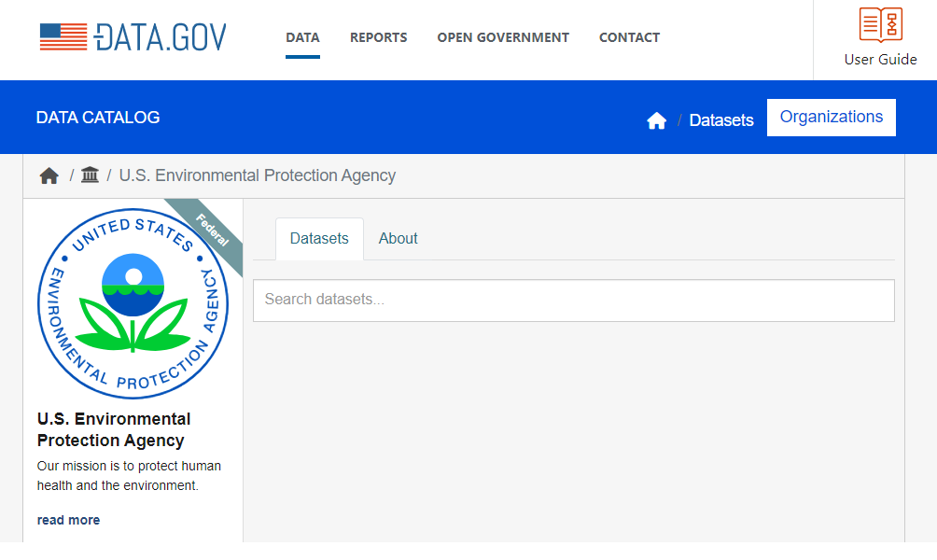Screen dimensions: 937x560
Task: Select the Datasets tab
Action: pos(319,238)
